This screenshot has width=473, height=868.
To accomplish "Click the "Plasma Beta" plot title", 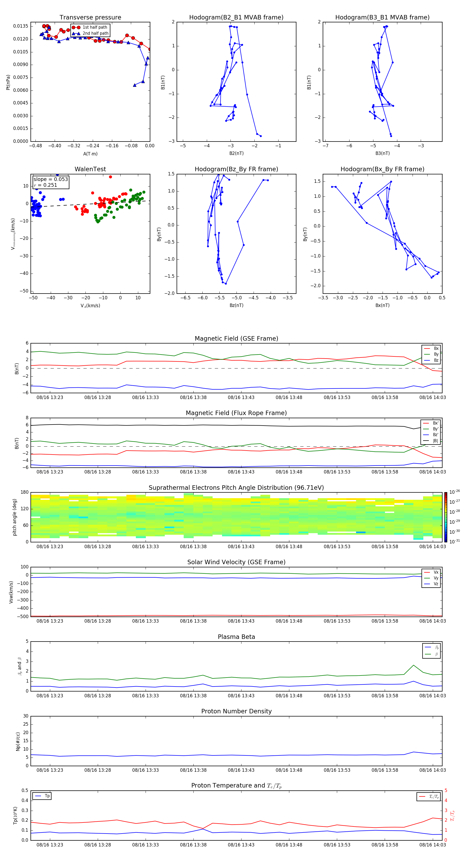I will pos(236,637).
